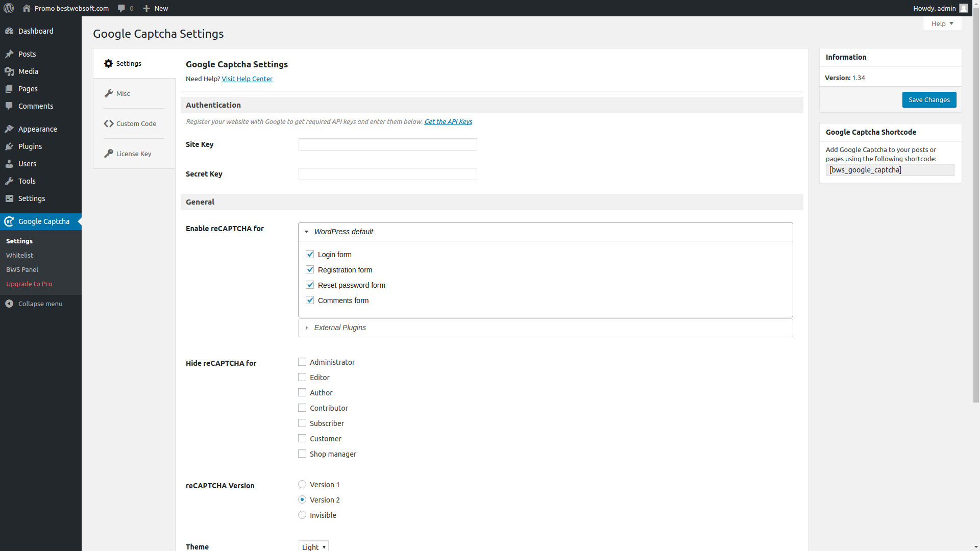Click the Collapse menu arrow icon
The height and width of the screenshot is (551, 980).
[9, 304]
